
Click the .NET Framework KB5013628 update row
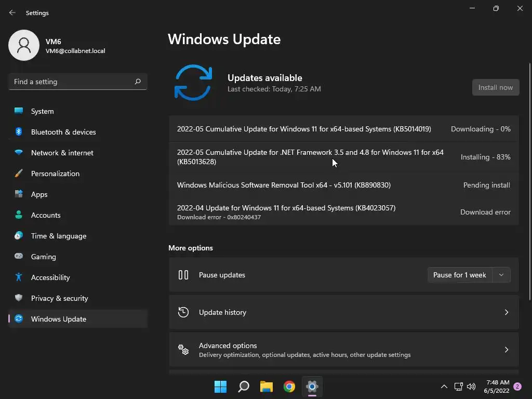(344, 157)
